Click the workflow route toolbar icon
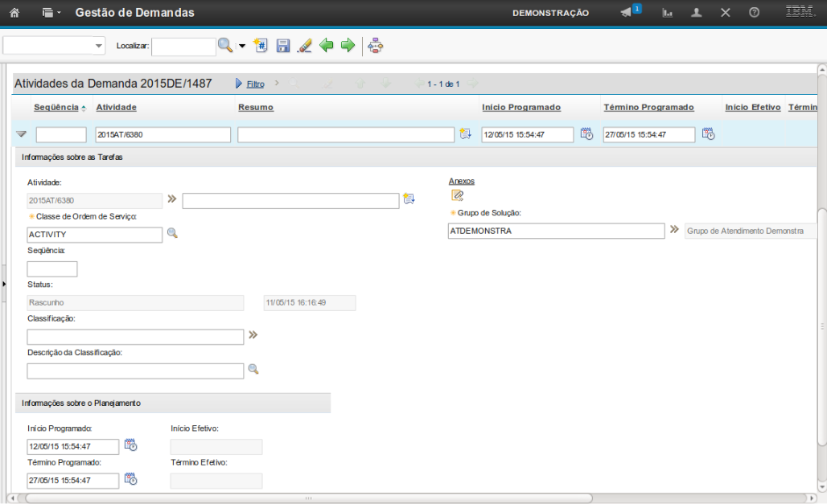Screen dimensions: 827x504 click(375, 46)
